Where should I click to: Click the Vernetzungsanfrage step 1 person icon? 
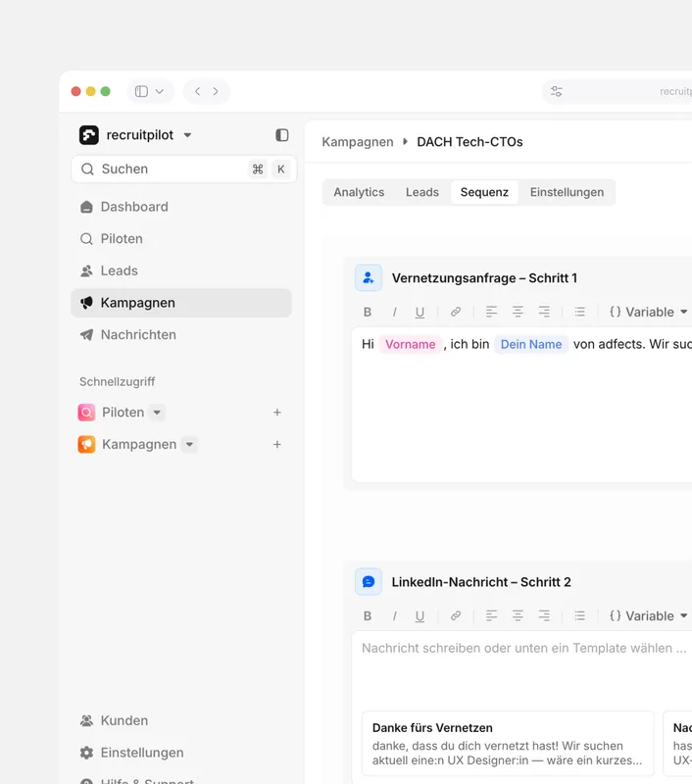(x=369, y=278)
